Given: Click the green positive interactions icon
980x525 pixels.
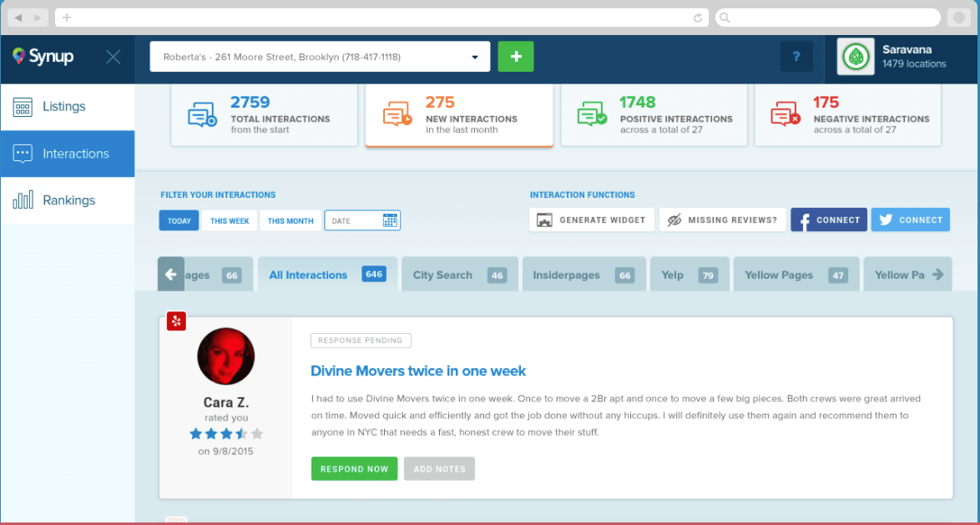Looking at the screenshot, I should tap(592, 114).
